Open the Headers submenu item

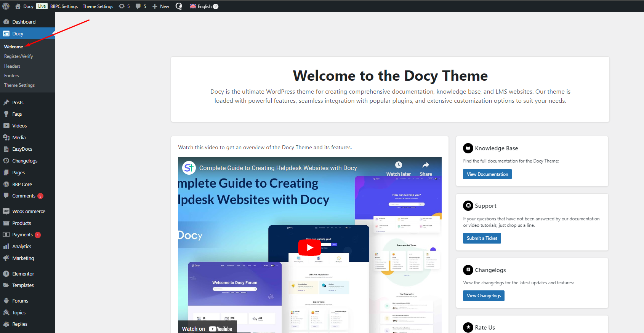click(12, 66)
